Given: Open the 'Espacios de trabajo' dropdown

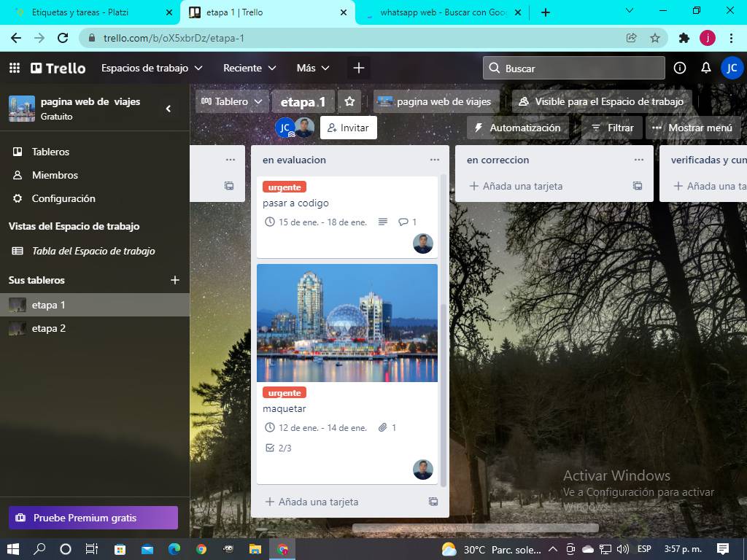Looking at the screenshot, I should click(152, 68).
